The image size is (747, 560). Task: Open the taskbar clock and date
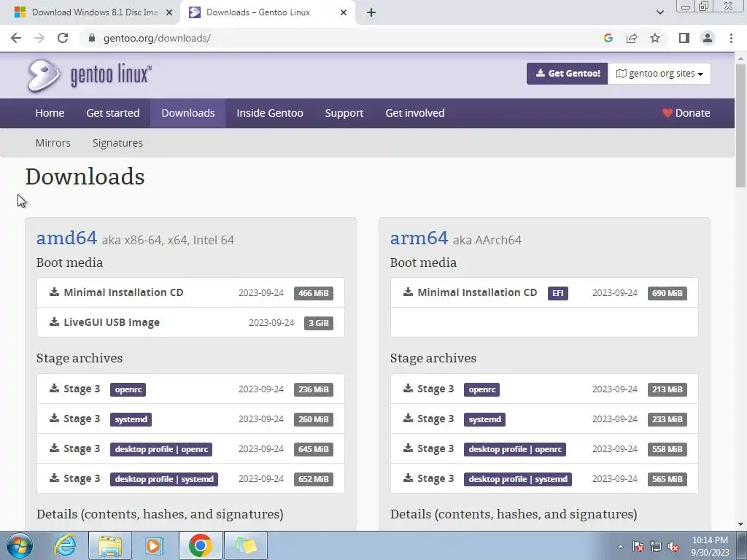710,546
